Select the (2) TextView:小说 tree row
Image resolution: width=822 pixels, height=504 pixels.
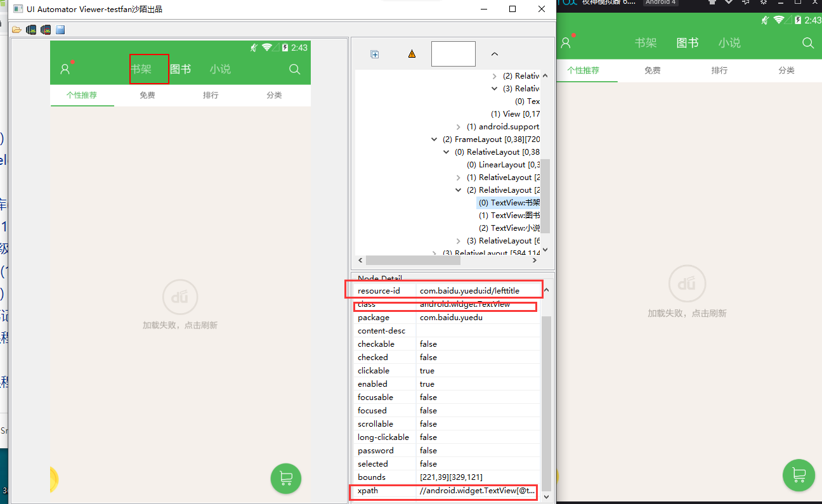(x=509, y=228)
